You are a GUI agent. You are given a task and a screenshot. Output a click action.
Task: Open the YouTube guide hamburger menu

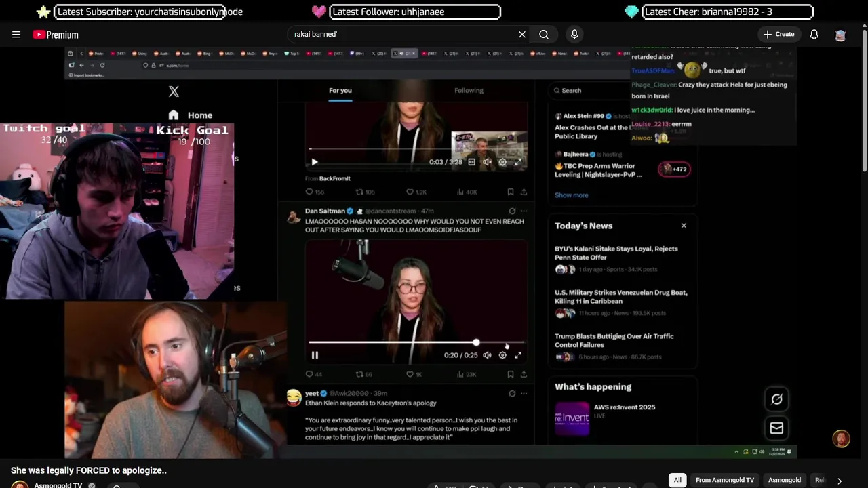click(x=16, y=35)
